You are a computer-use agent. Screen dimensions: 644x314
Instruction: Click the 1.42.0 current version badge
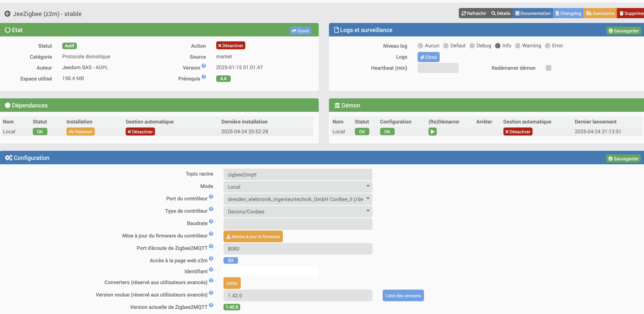[232, 307]
